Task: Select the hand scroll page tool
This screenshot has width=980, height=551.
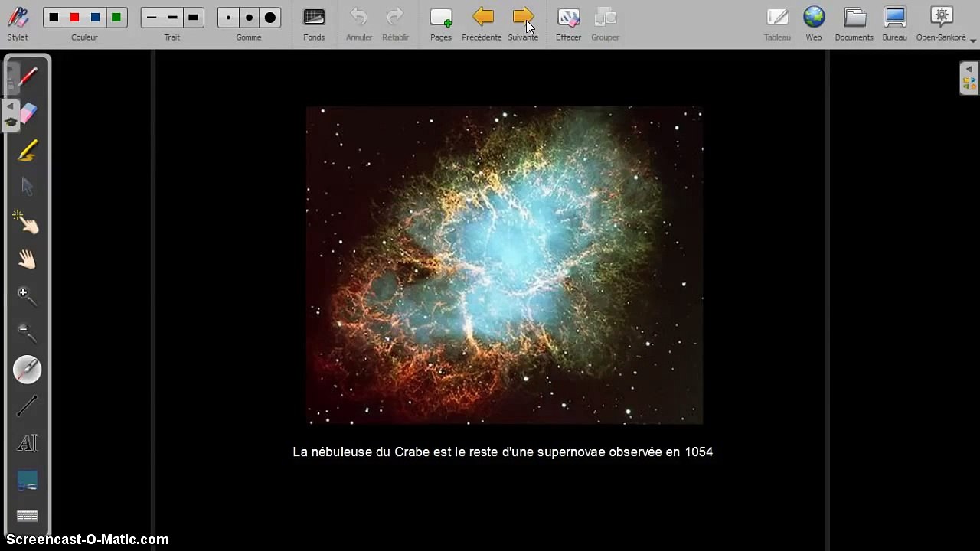Action: [28, 260]
